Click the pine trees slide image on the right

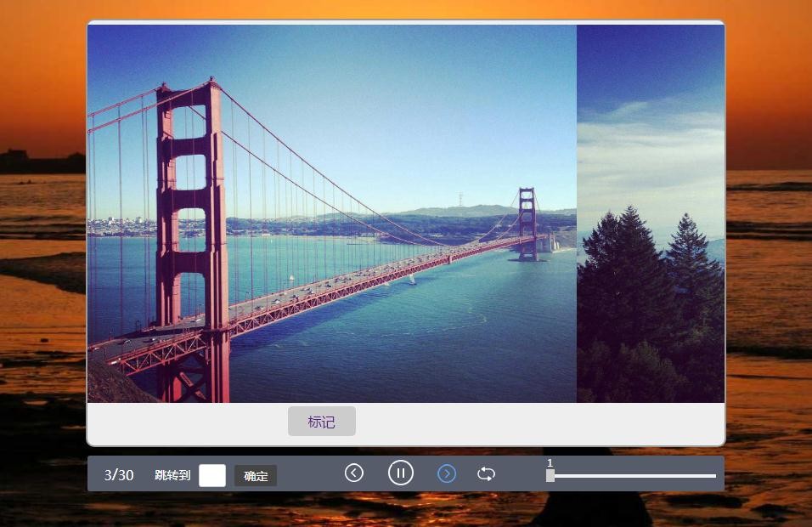click(651, 213)
